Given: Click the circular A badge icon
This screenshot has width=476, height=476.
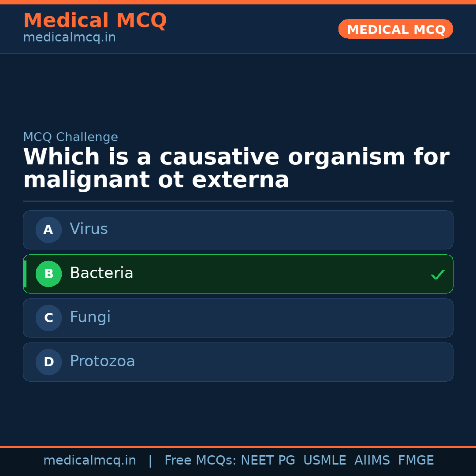Looking at the screenshot, I should 48,230.
